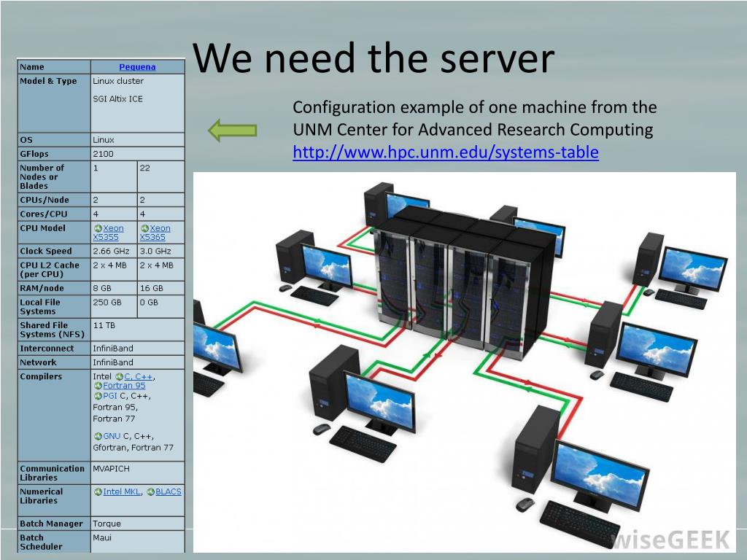Image resolution: width=747 pixels, height=560 pixels.
Task: Click the PGI compiler link
Action: 109,396
